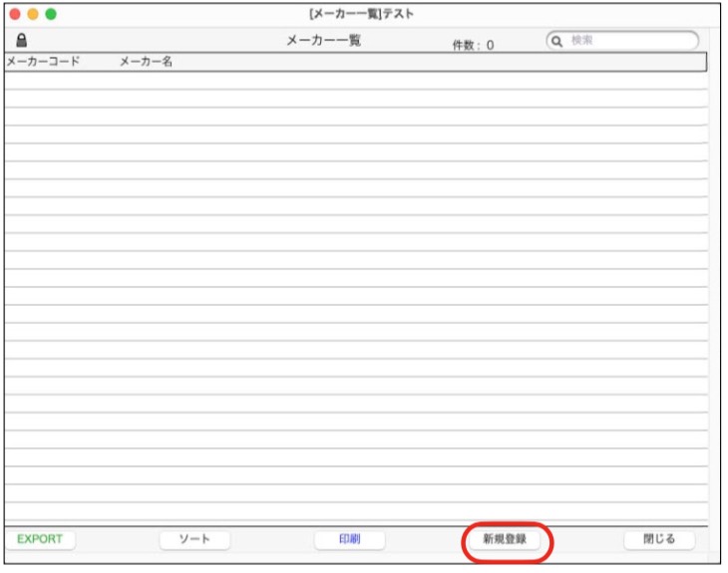
Task: Select first empty row under メーカー名
Action: pyautogui.click(x=147, y=81)
